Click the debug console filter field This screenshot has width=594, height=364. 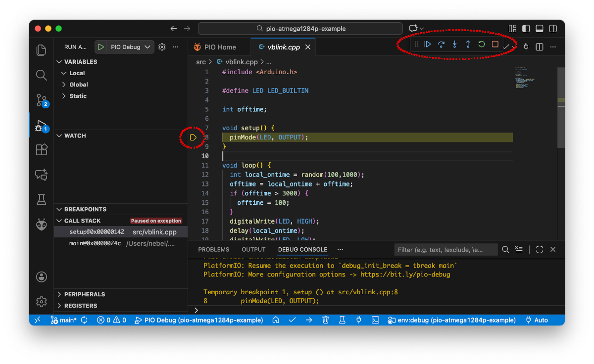[446, 250]
